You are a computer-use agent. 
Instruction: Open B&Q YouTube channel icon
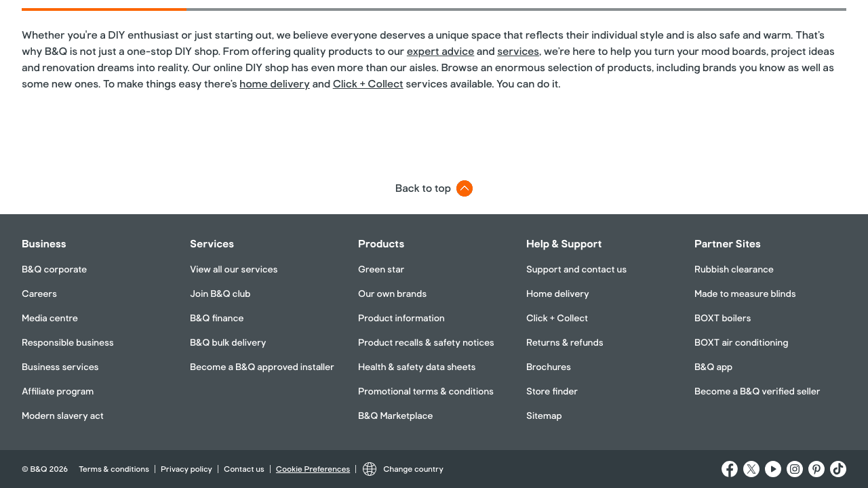(773, 469)
